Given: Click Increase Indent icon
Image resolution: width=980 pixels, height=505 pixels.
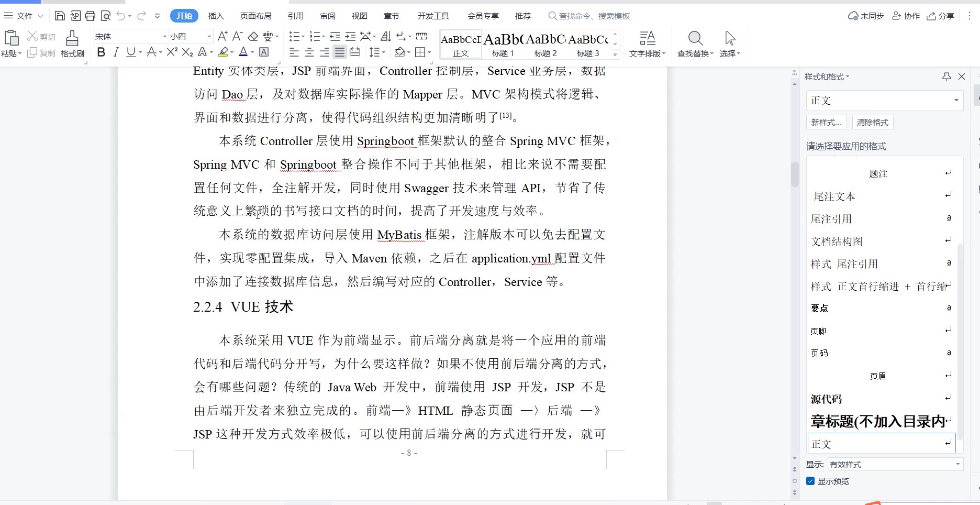Looking at the screenshot, I should click(x=350, y=36).
